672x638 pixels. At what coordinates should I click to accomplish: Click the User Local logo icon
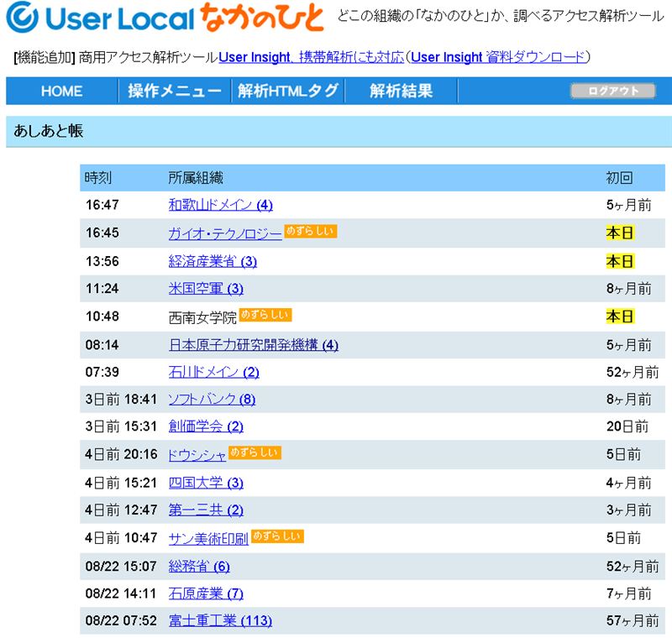click(22, 17)
